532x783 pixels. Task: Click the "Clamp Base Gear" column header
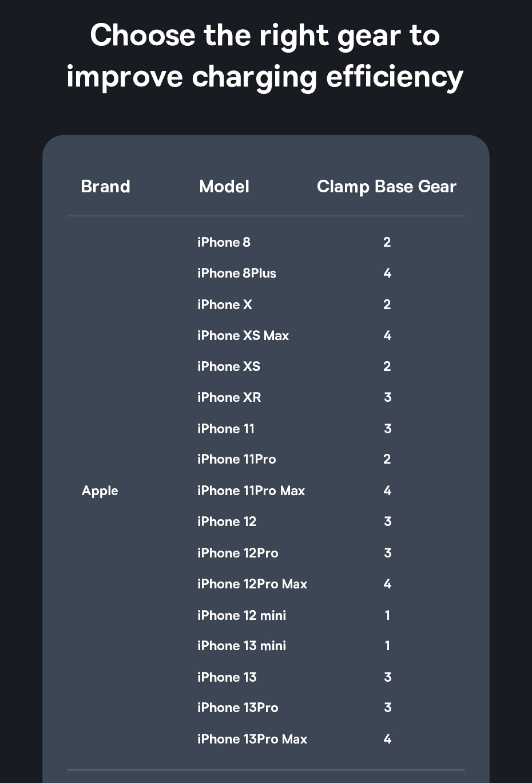pyautogui.click(x=386, y=187)
